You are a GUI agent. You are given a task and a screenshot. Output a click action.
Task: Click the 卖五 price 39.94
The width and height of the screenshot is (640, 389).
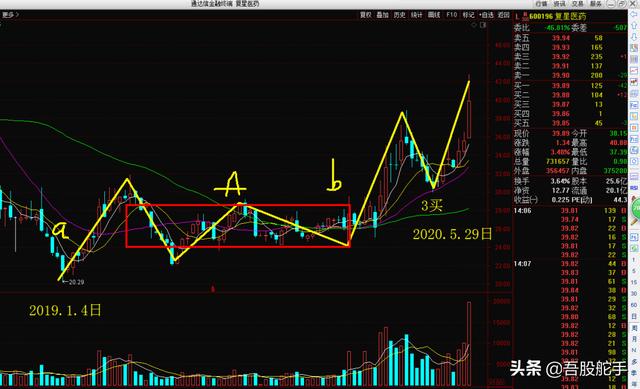coord(561,38)
